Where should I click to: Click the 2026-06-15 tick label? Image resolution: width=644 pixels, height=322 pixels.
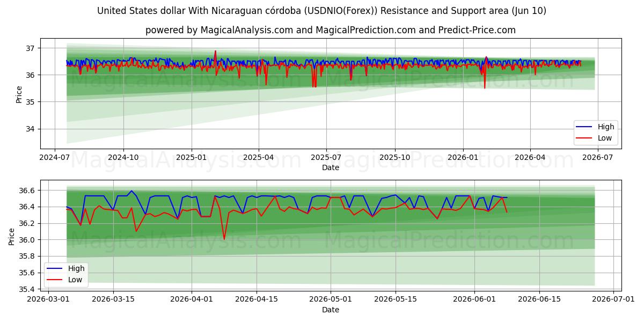[539, 299]
